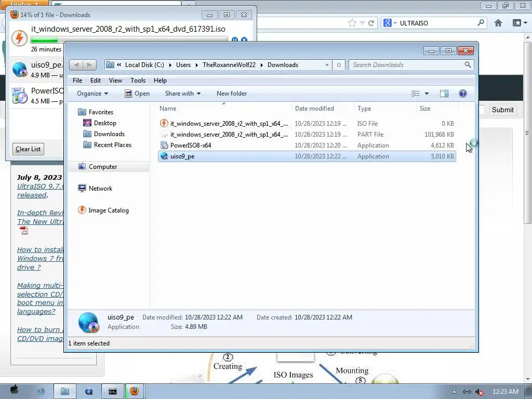The width and height of the screenshot is (532, 399).
Task: Click the Apple start icon on taskbar
Action: [x=14, y=390]
